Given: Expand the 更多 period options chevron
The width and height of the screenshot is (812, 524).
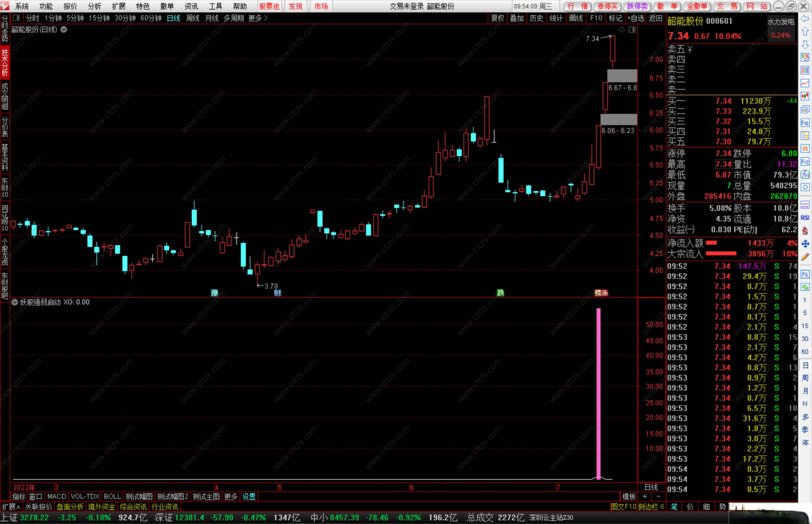Looking at the screenshot, I should point(265,18).
